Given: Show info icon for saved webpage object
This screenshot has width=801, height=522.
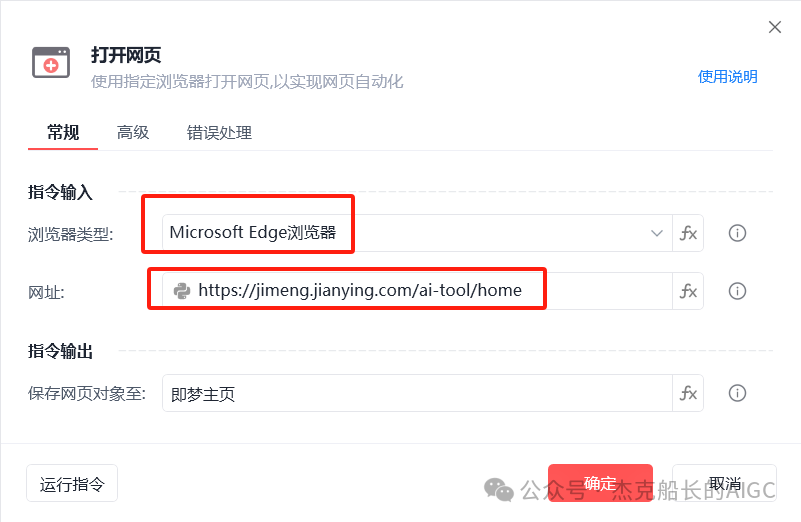Looking at the screenshot, I should click(x=737, y=393).
